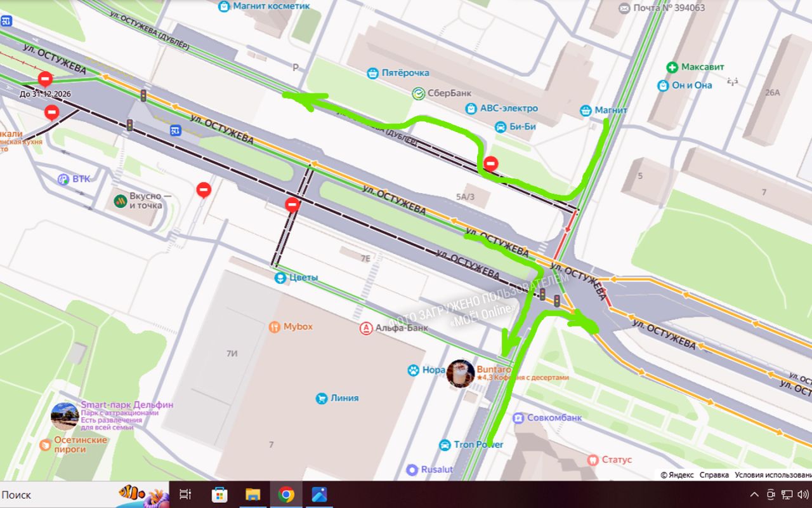Switch to Google Chrome in the taskbar
The width and height of the screenshot is (812, 508).
click(286, 495)
